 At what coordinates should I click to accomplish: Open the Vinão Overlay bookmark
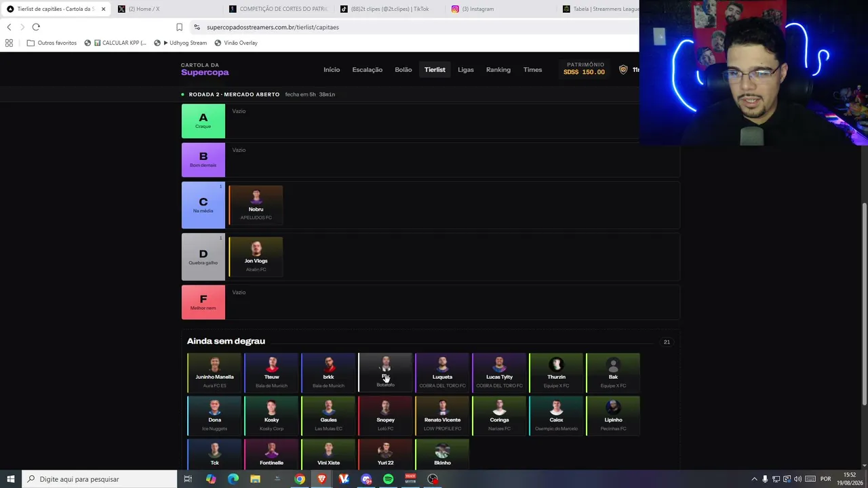[236, 43]
